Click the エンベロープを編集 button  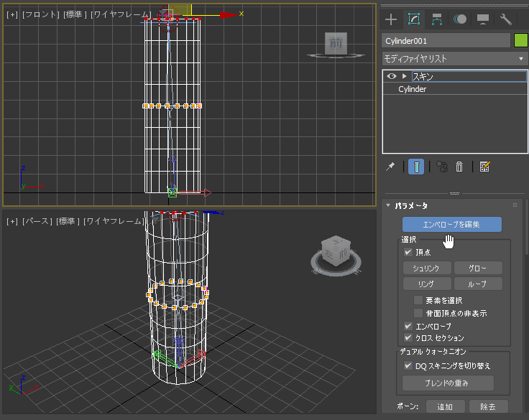(452, 225)
